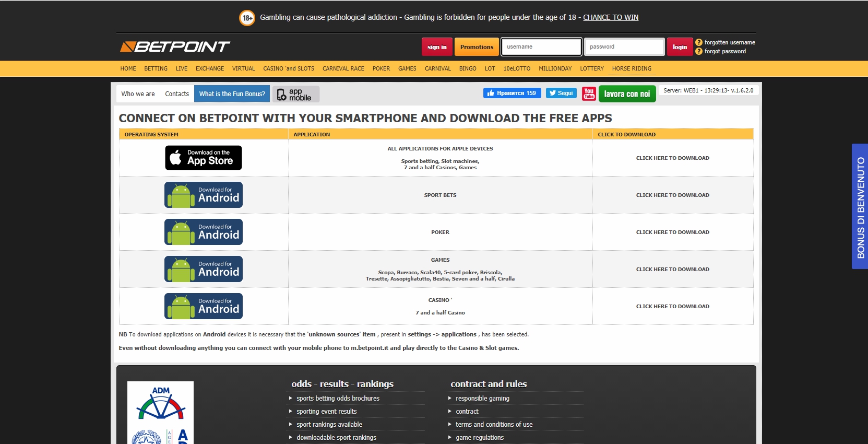This screenshot has height=444, width=868.
Task: Open the CARNIVAL menu item
Action: pyautogui.click(x=437, y=68)
